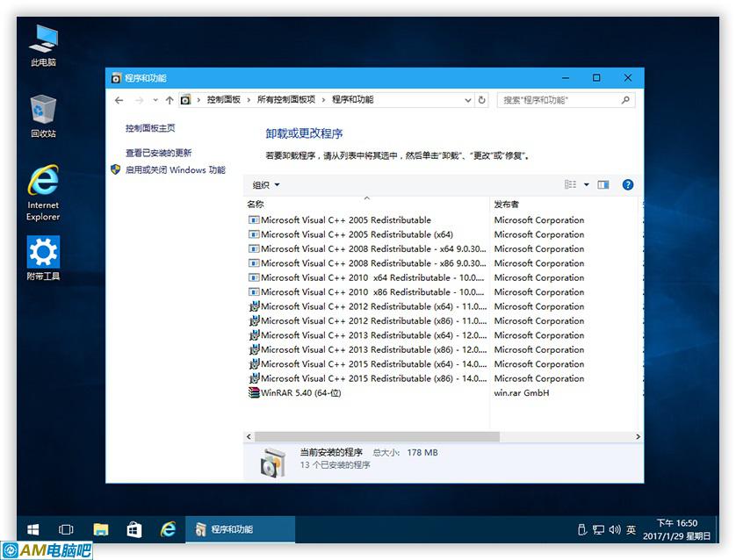Open 附带工具 desktop icon
This screenshot has width=736, height=560.
tap(43, 258)
